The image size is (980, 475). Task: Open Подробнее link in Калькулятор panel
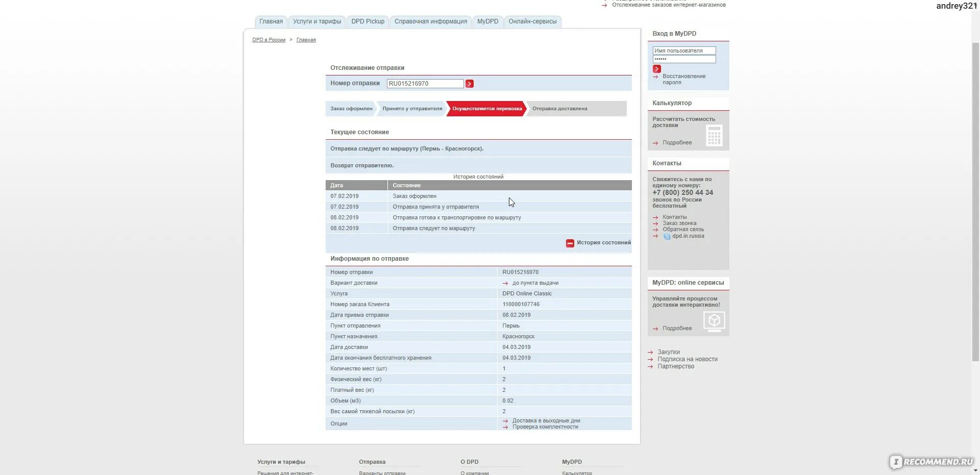pos(677,143)
